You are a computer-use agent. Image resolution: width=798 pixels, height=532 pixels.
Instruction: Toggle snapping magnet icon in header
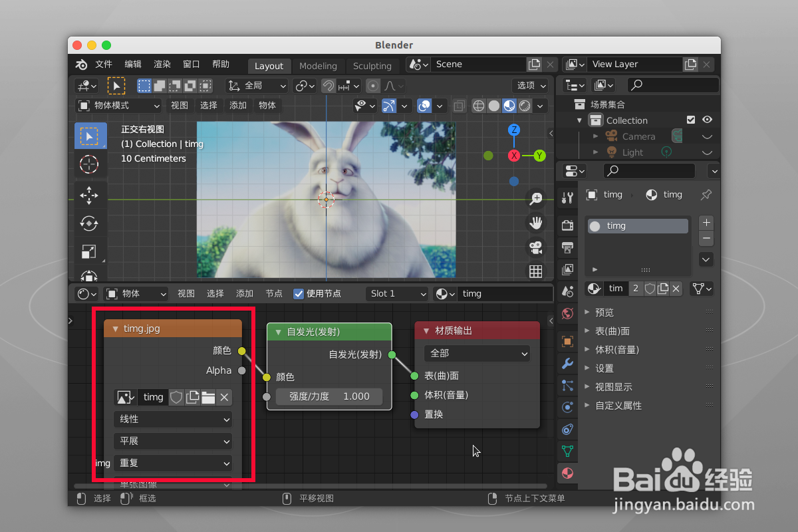click(x=328, y=86)
